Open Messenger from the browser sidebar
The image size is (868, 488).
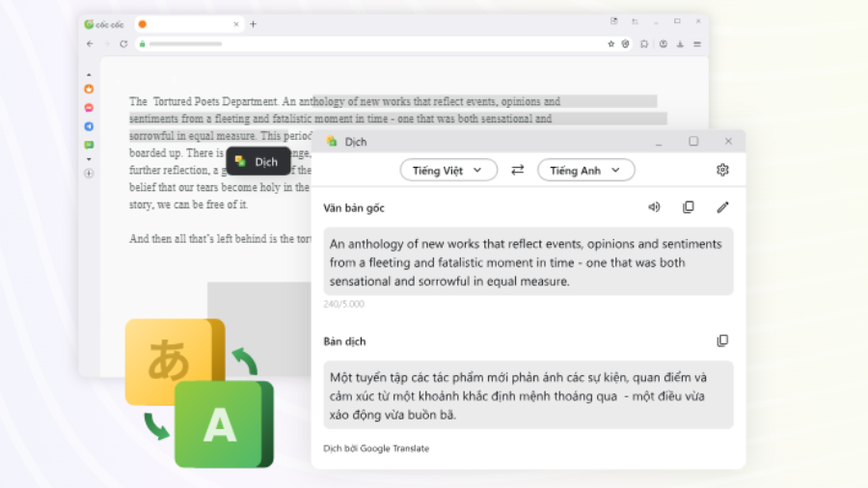pyautogui.click(x=90, y=108)
